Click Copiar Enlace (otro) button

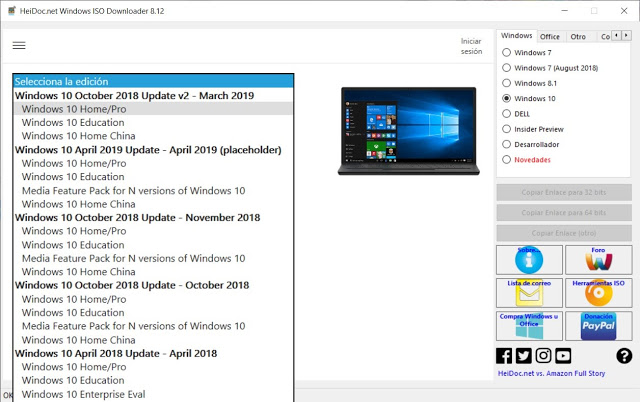point(564,233)
